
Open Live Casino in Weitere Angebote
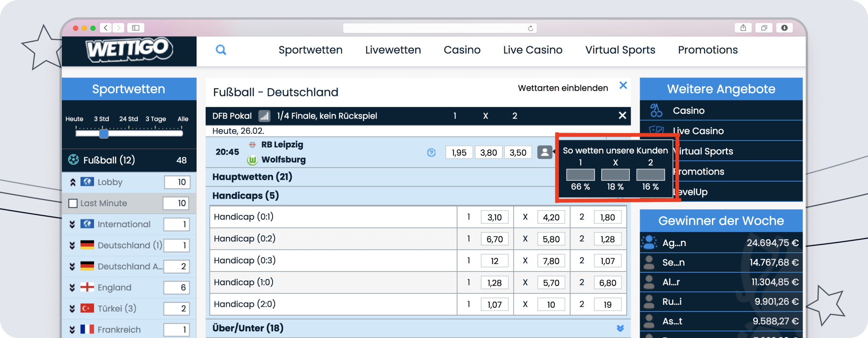click(x=721, y=131)
